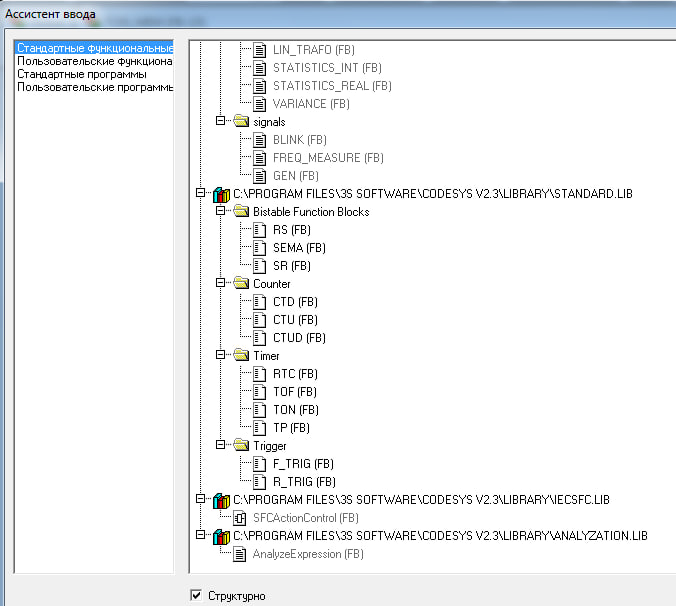This screenshot has height=606, width=676.
Task: Click the block icon beside CTU (FB)
Action: click(260, 320)
